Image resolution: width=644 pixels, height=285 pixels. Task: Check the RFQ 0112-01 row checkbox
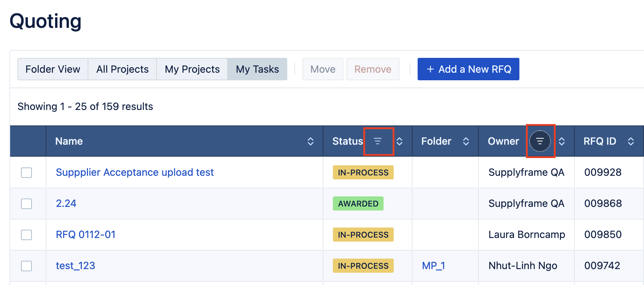pos(26,235)
